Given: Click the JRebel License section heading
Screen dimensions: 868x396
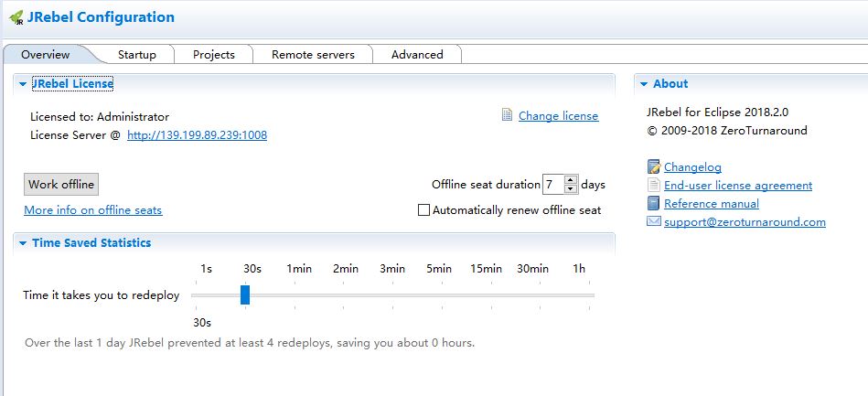Looking at the screenshot, I should (72, 83).
